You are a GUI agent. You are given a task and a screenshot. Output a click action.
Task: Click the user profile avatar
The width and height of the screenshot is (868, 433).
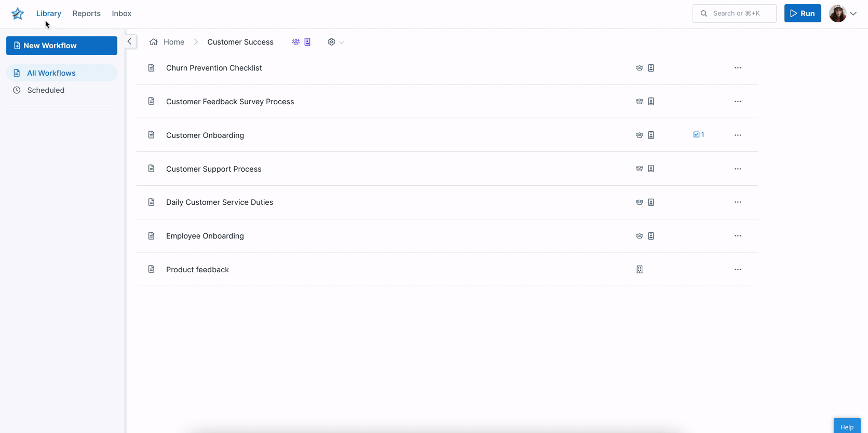(837, 13)
